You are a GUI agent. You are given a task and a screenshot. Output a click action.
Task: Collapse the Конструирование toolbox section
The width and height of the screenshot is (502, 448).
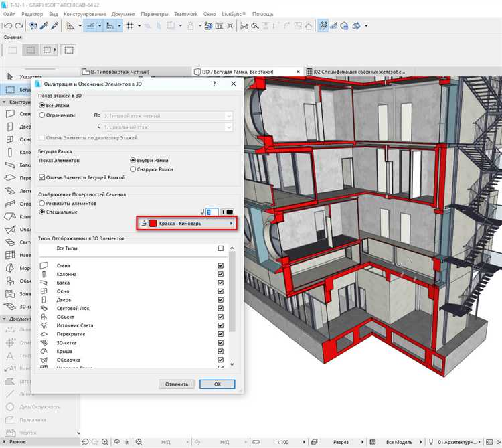[x=4, y=102]
